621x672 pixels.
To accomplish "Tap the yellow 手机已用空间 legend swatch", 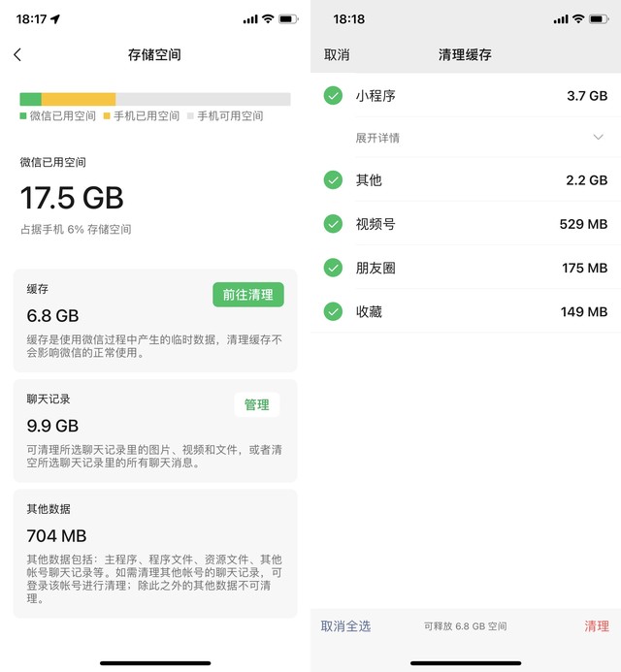I will [107, 115].
